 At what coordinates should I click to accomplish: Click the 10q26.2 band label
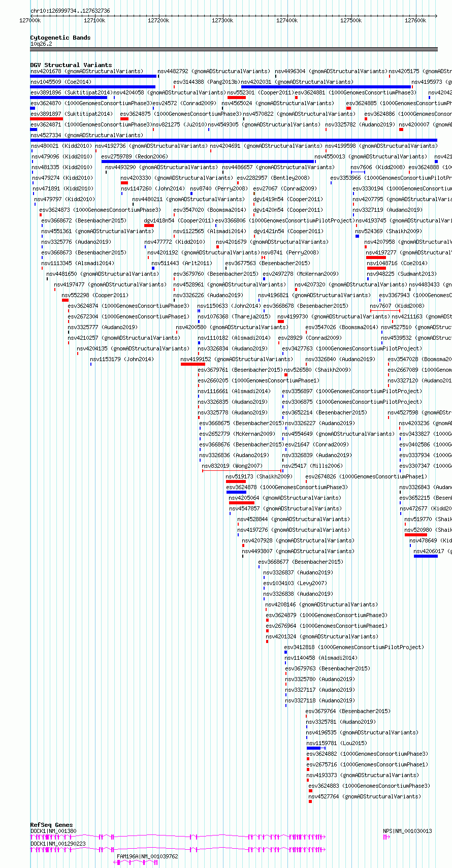(x=41, y=44)
